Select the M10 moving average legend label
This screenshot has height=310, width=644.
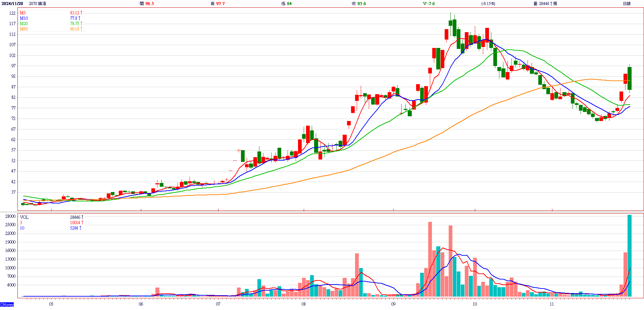point(24,18)
